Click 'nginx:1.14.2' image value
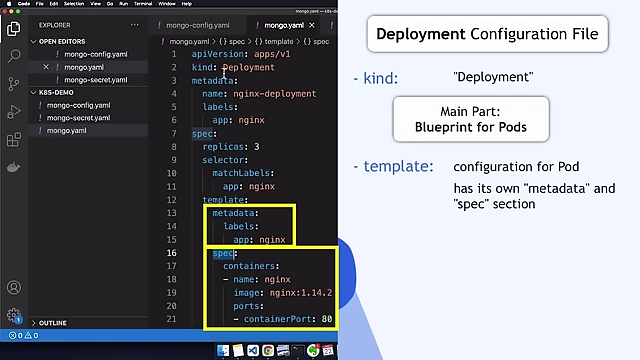640x360 pixels. pyautogui.click(x=301, y=293)
